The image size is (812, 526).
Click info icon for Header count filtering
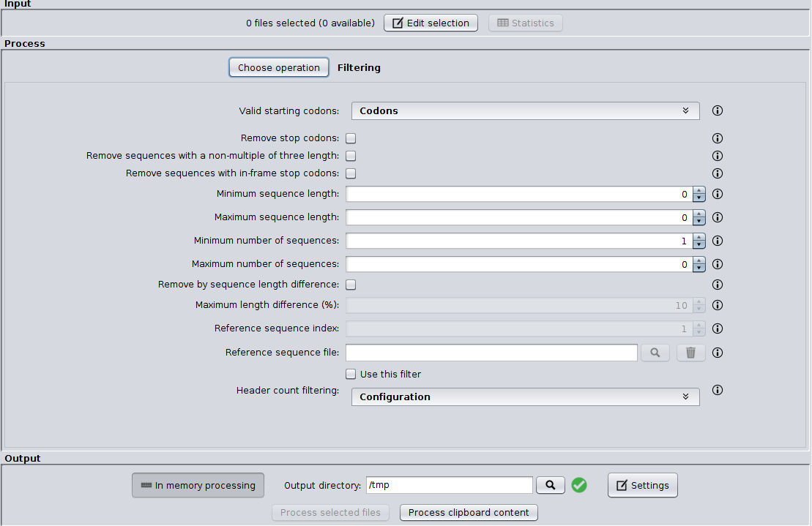tap(718, 391)
